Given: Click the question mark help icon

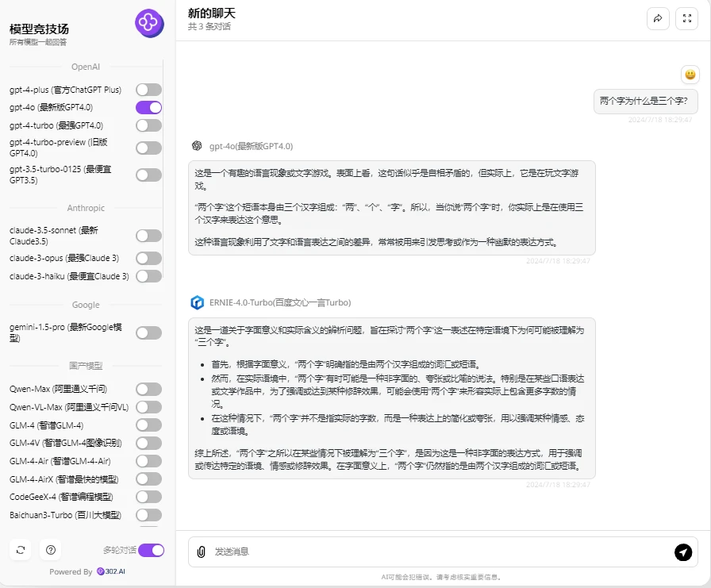Looking at the screenshot, I should pos(51,550).
